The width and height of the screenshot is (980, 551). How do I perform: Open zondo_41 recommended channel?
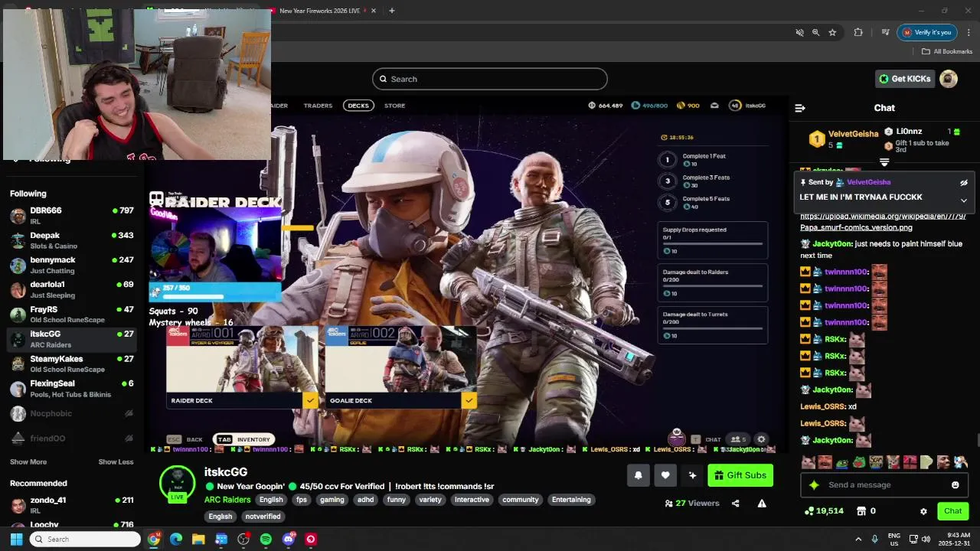pyautogui.click(x=72, y=505)
